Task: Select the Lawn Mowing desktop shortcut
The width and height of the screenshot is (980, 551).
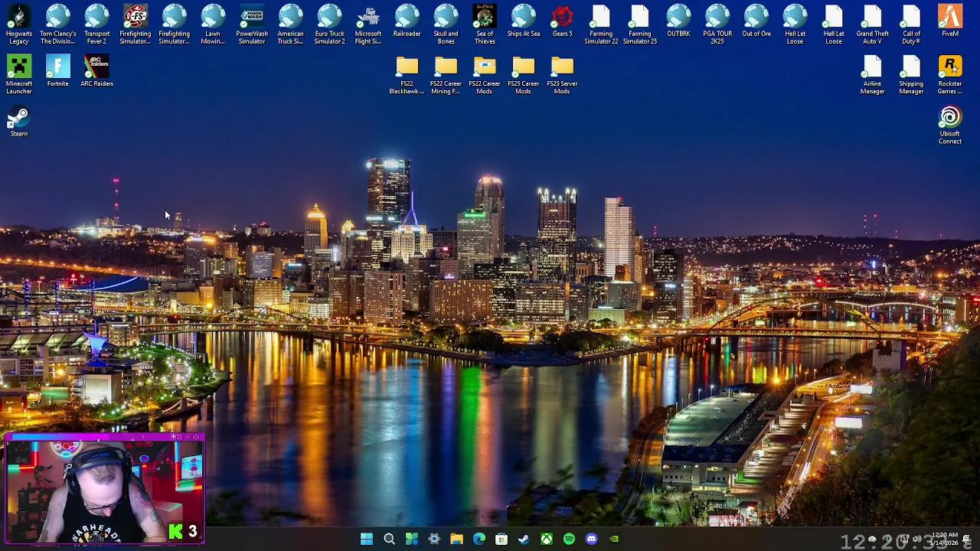Action: (x=213, y=24)
